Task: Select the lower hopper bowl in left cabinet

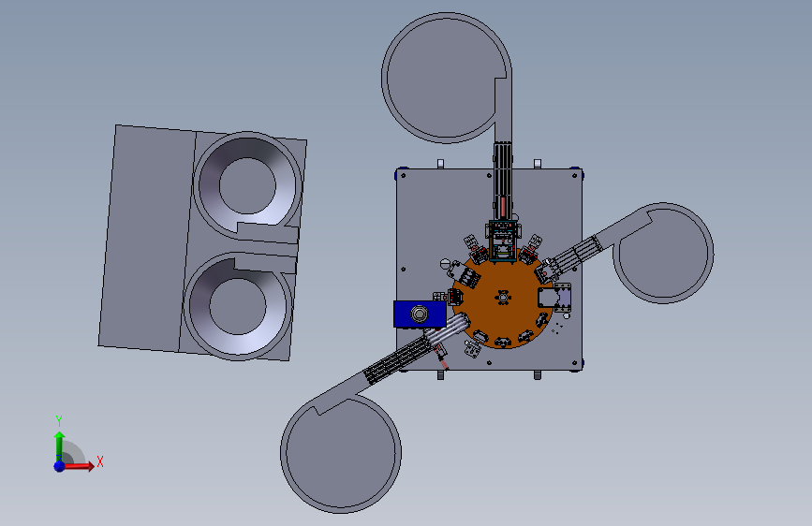Action: point(238,306)
